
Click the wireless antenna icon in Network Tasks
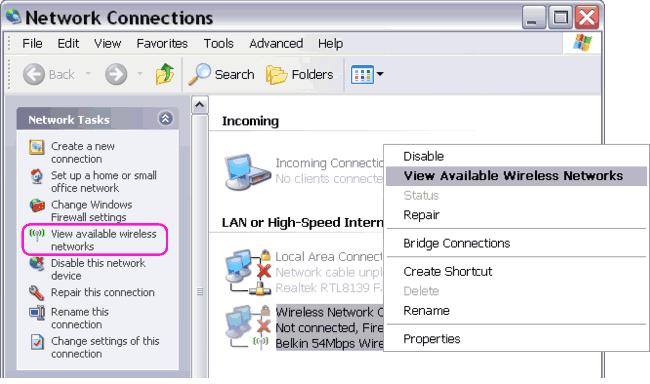tap(37, 235)
